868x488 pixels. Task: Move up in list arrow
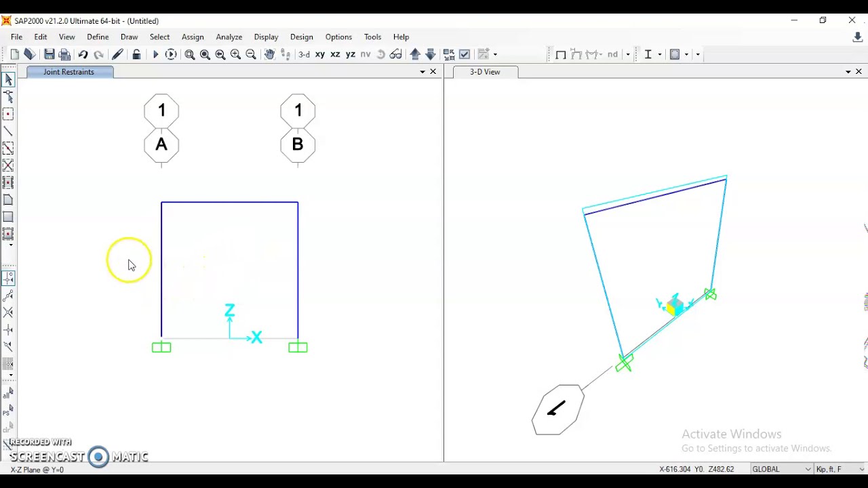415,54
